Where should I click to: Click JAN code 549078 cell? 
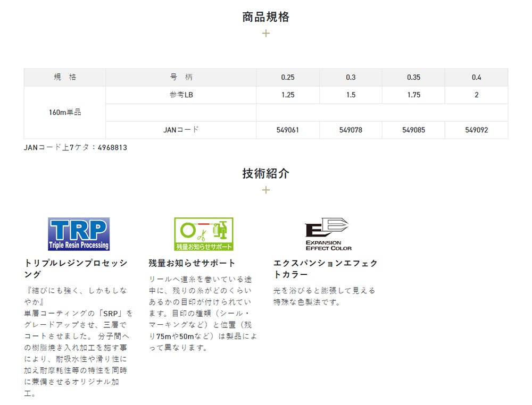351,130
